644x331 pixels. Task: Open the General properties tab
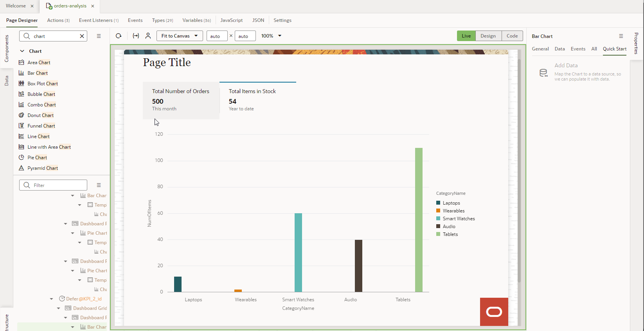(540, 49)
